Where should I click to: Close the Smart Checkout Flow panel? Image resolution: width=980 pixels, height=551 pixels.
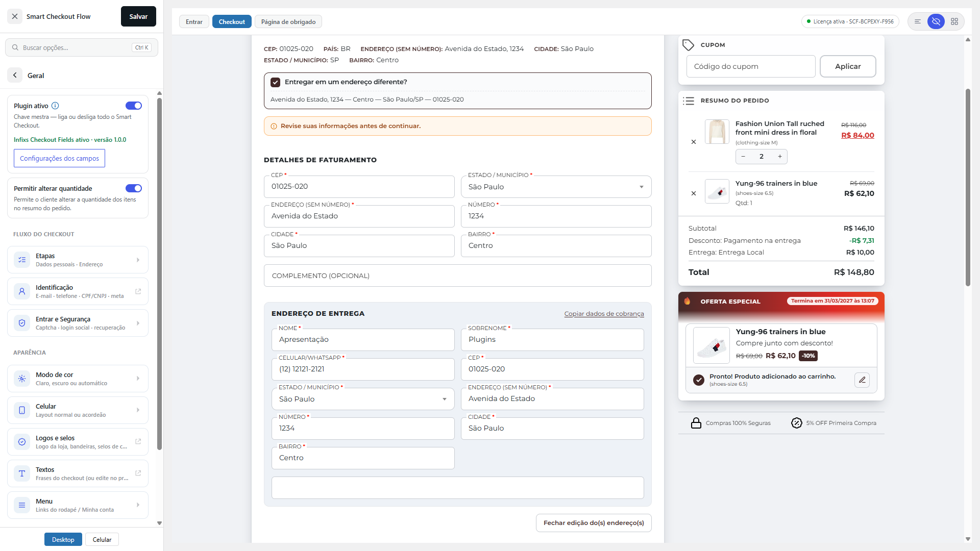(x=15, y=16)
